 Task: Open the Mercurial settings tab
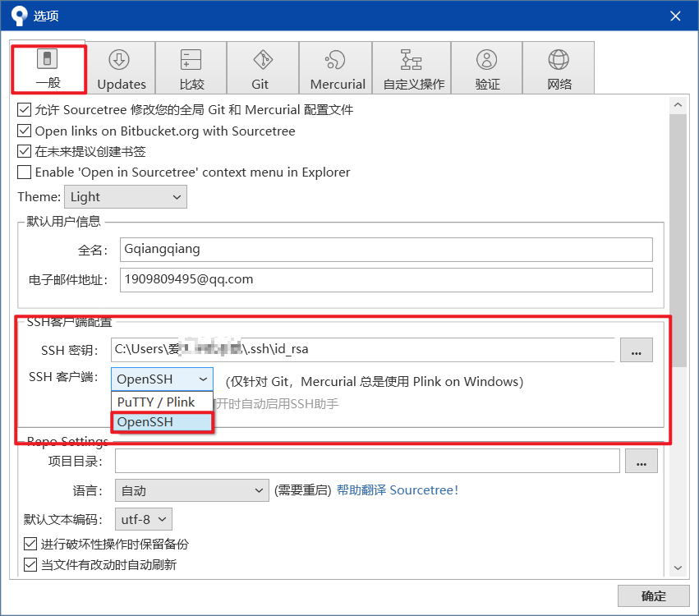[x=336, y=67]
